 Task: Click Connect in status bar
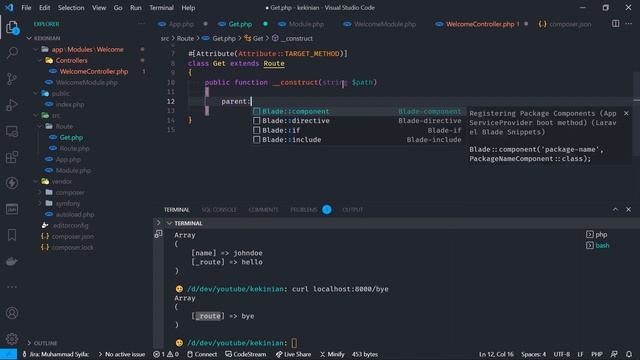click(x=202, y=354)
